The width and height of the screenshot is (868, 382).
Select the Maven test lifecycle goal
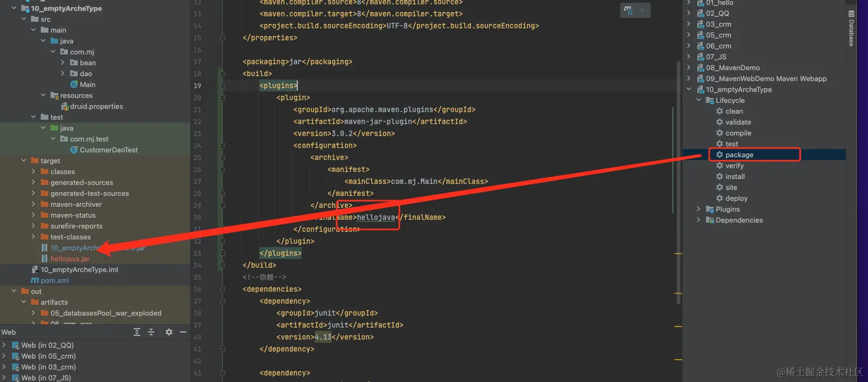732,144
